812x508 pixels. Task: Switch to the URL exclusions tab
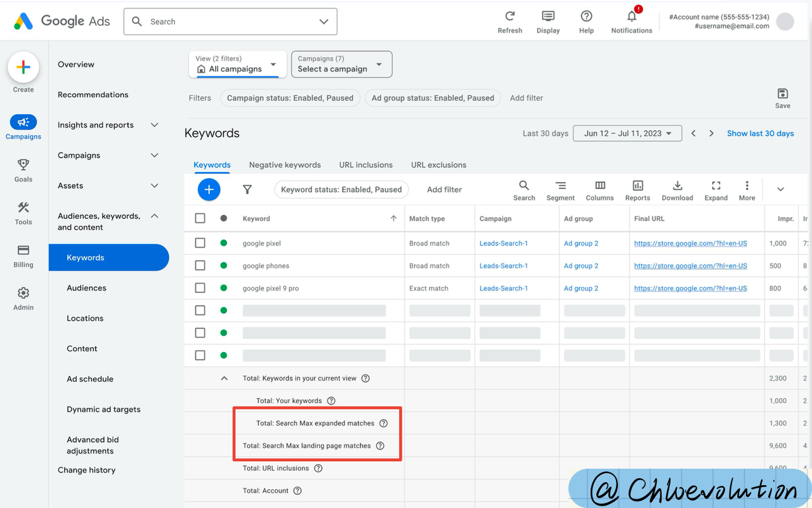438,165
